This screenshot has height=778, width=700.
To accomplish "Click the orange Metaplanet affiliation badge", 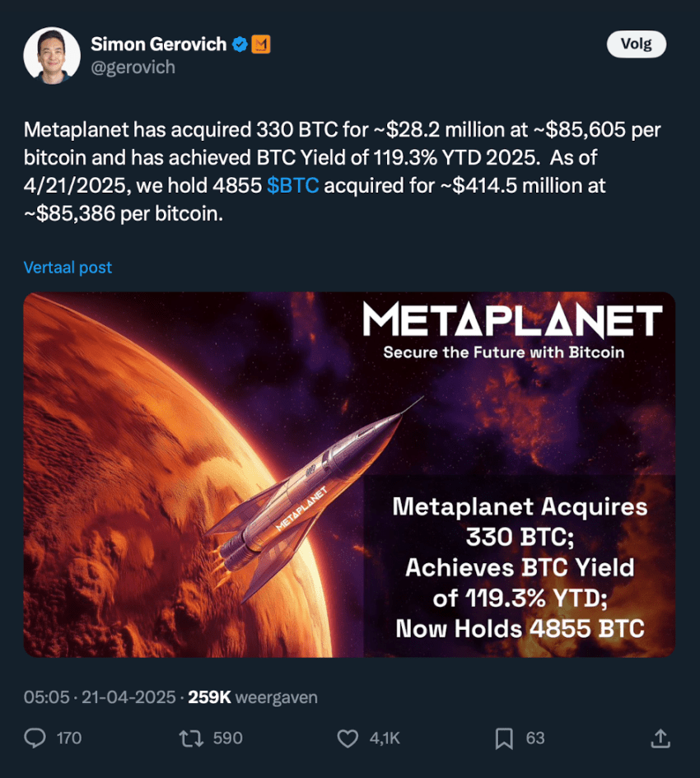I will [260, 44].
